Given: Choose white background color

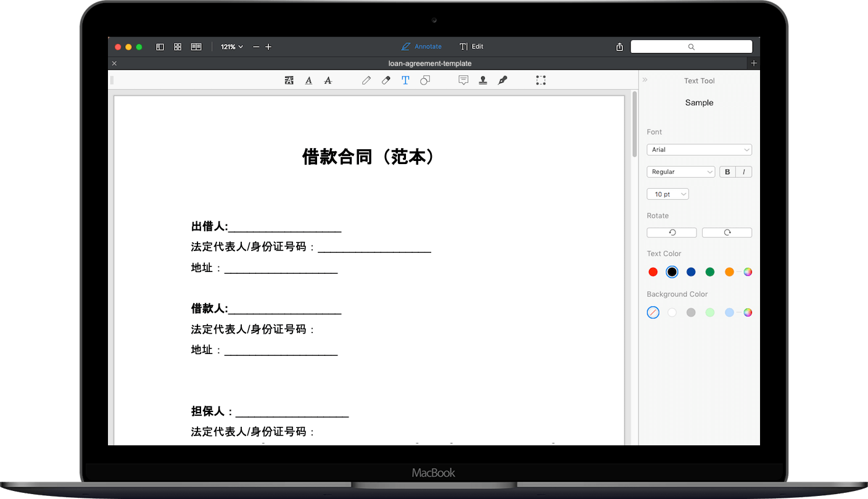Looking at the screenshot, I should (x=672, y=313).
